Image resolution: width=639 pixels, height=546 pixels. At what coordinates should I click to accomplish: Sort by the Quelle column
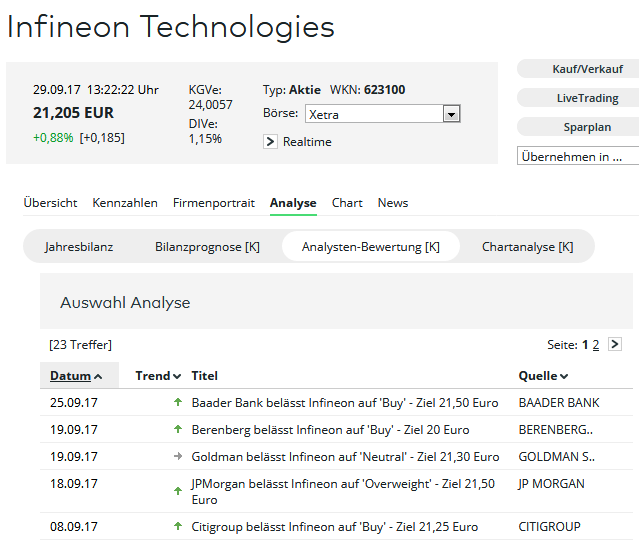pyautogui.click(x=543, y=376)
